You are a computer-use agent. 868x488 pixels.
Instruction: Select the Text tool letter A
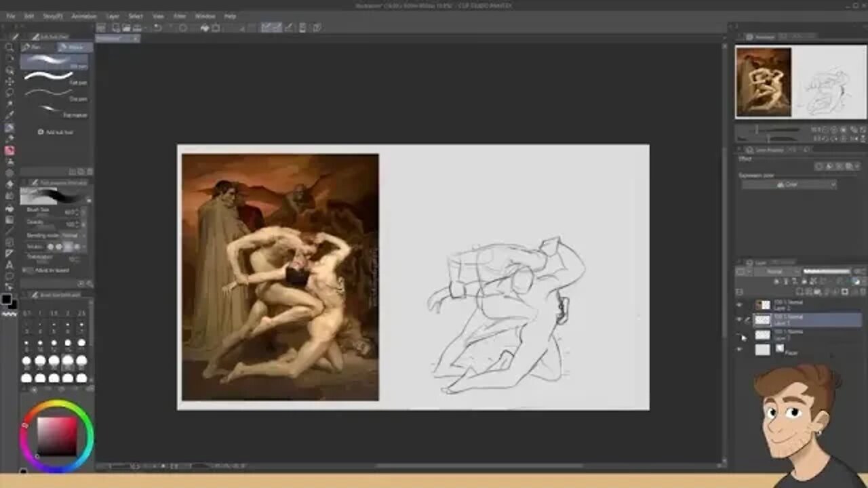pyautogui.click(x=9, y=265)
